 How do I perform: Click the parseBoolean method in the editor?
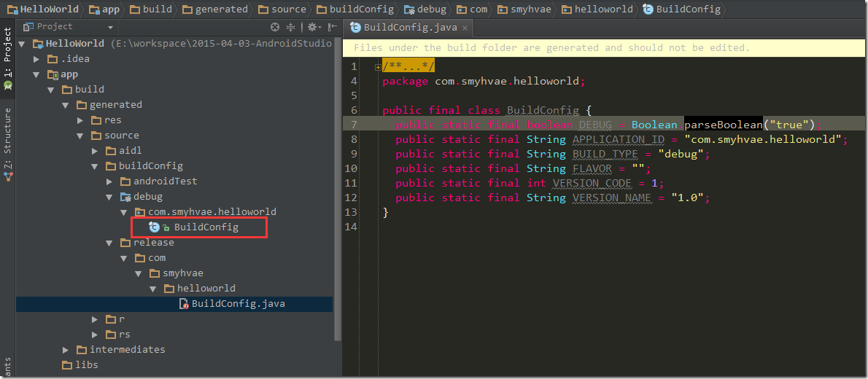click(x=723, y=125)
